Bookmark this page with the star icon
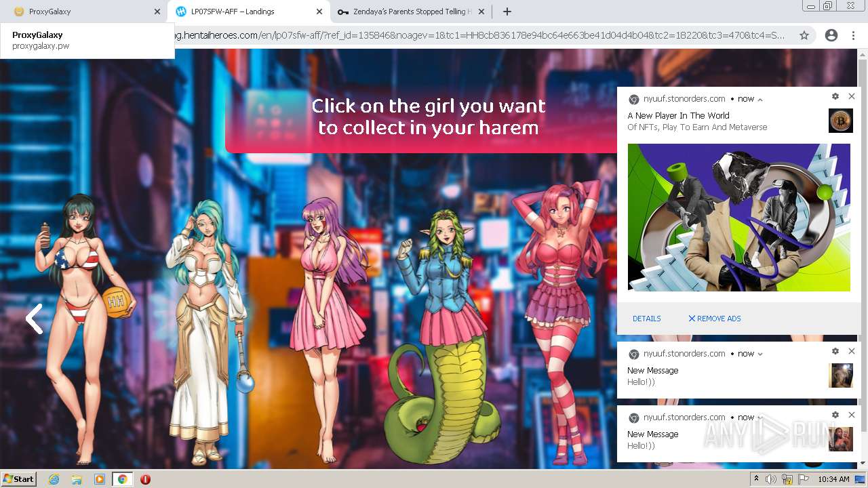Image resolution: width=868 pixels, height=488 pixels. click(804, 35)
